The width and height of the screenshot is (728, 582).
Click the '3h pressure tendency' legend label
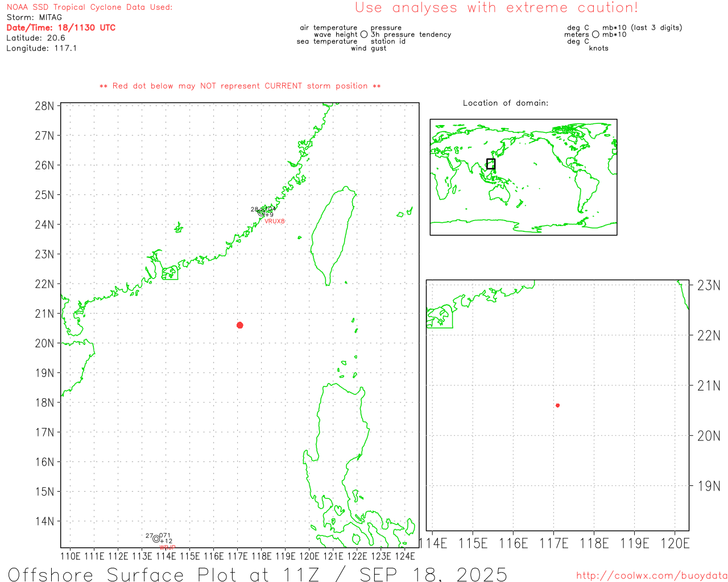411,35
